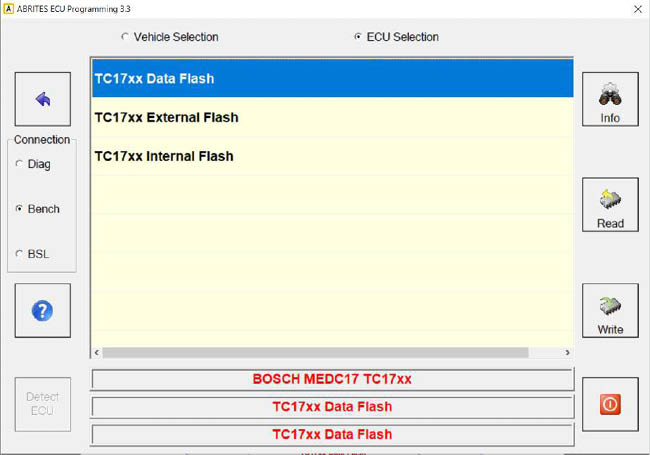Open Info with binoculars icon

610,99
